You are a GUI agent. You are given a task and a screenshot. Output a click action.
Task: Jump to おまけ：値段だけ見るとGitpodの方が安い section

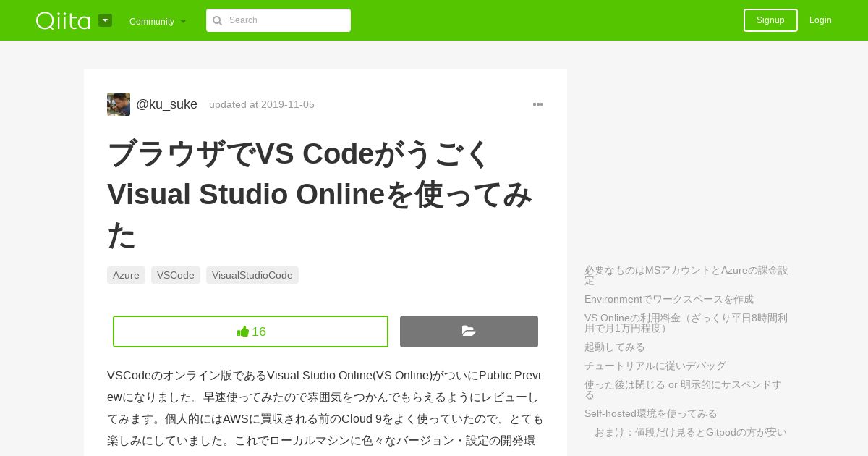click(691, 432)
